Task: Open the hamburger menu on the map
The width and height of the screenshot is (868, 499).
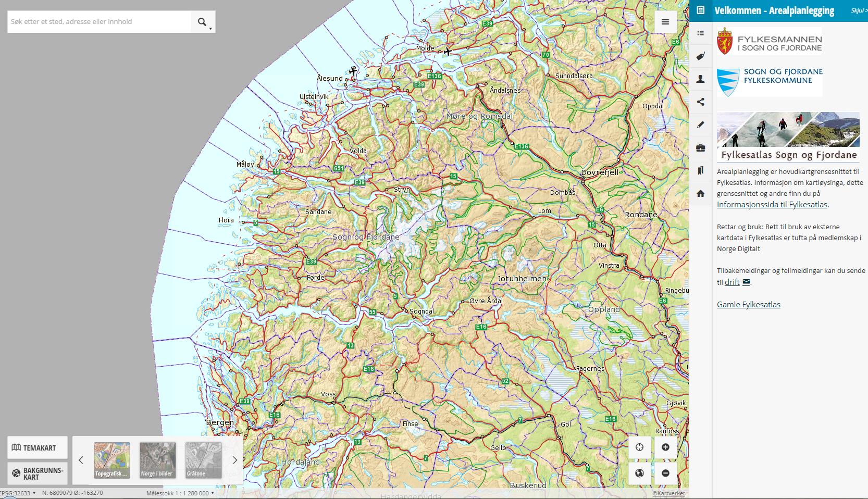Action: tap(665, 22)
